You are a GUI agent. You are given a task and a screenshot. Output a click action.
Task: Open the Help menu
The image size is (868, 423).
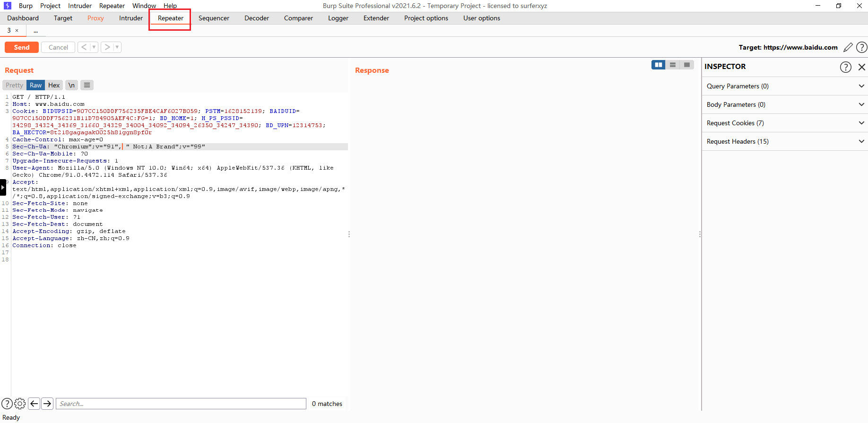(170, 6)
